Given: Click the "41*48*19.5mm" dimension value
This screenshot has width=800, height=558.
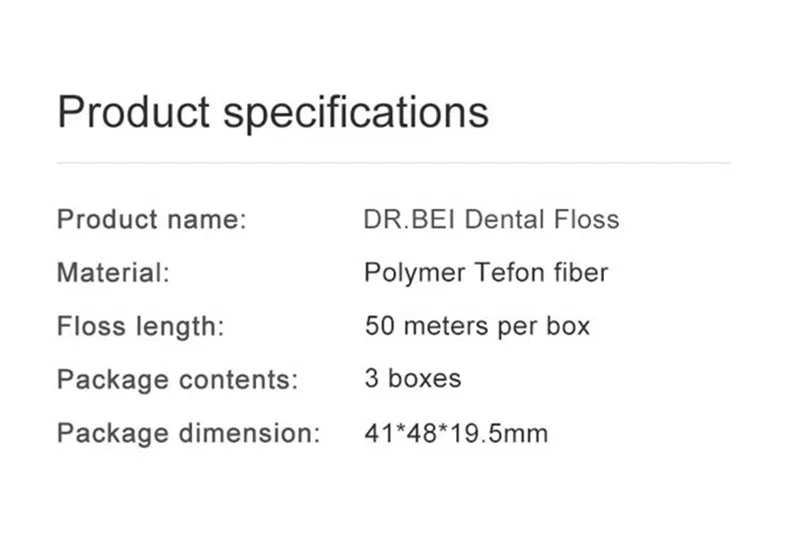Looking at the screenshot, I should click(456, 434).
